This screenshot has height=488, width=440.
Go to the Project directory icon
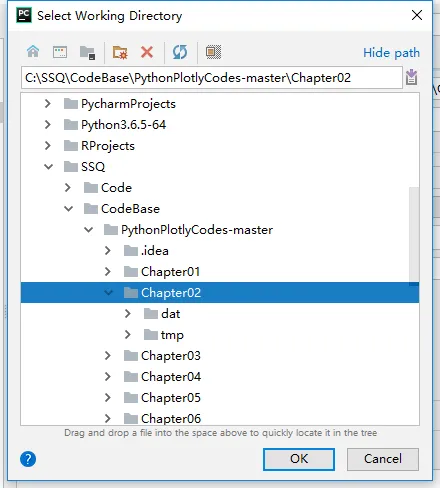click(87, 53)
